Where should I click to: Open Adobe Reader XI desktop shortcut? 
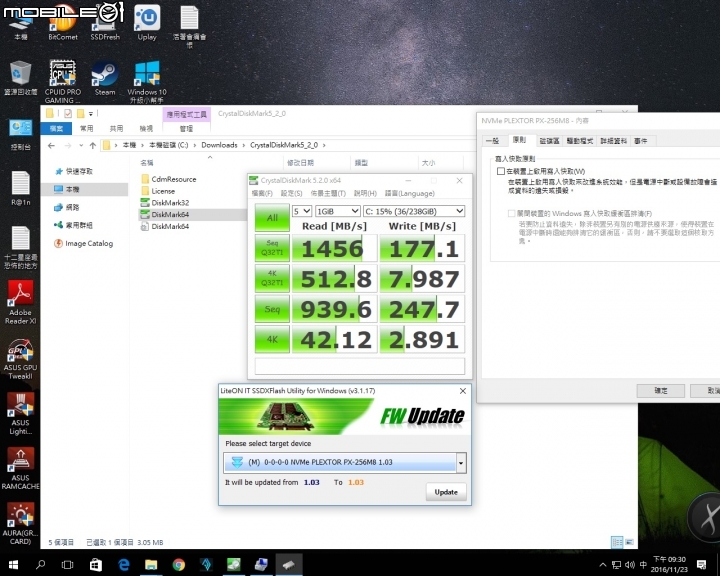[20, 302]
